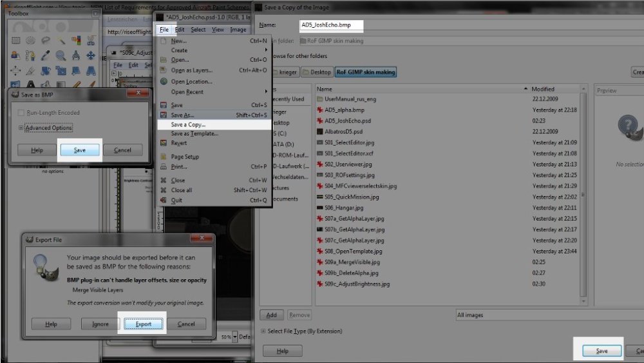Choose Save a Copy from File menu
644x363 pixels.
[197, 124]
